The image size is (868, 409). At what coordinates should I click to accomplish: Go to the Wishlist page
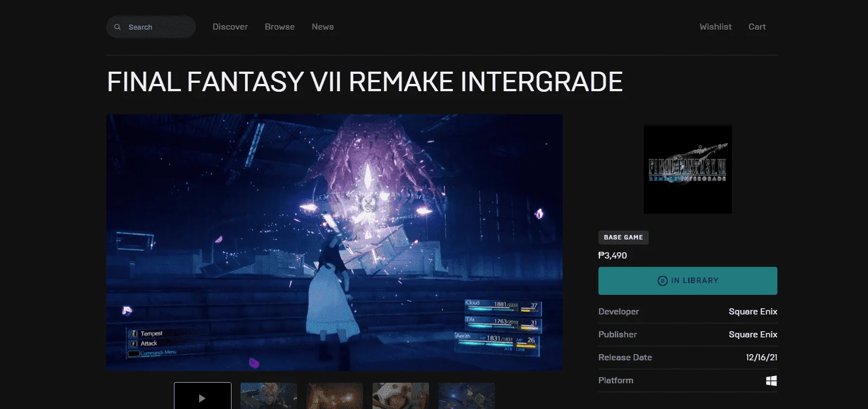tap(715, 27)
